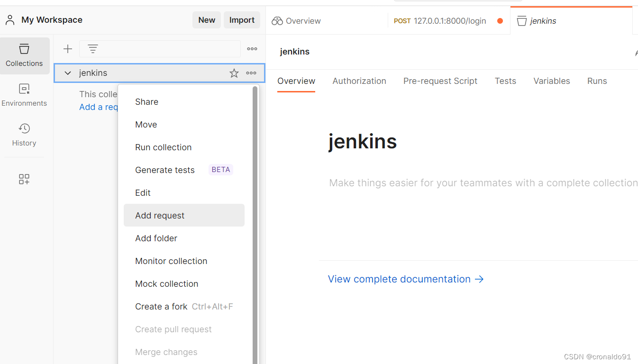Click the My Workspace title

click(52, 20)
